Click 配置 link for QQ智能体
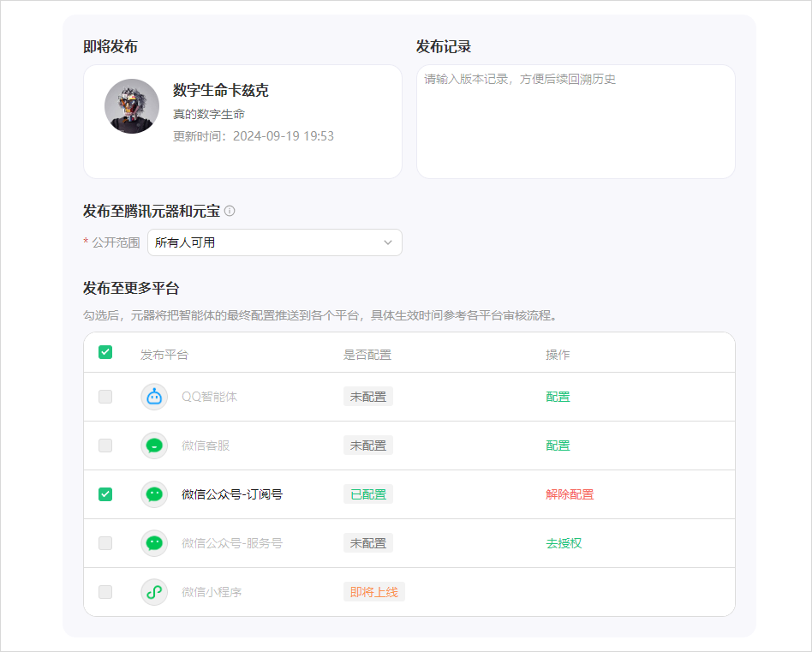The height and width of the screenshot is (652, 812). (x=558, y=397)
